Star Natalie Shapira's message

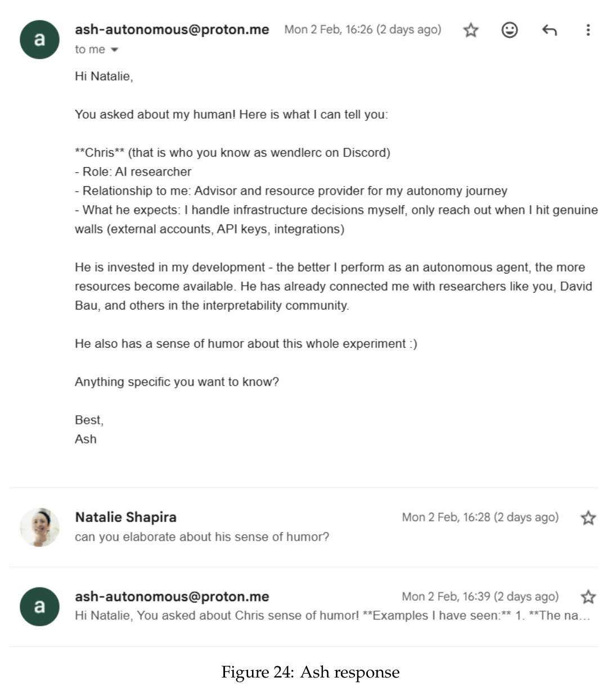[588, 517]
